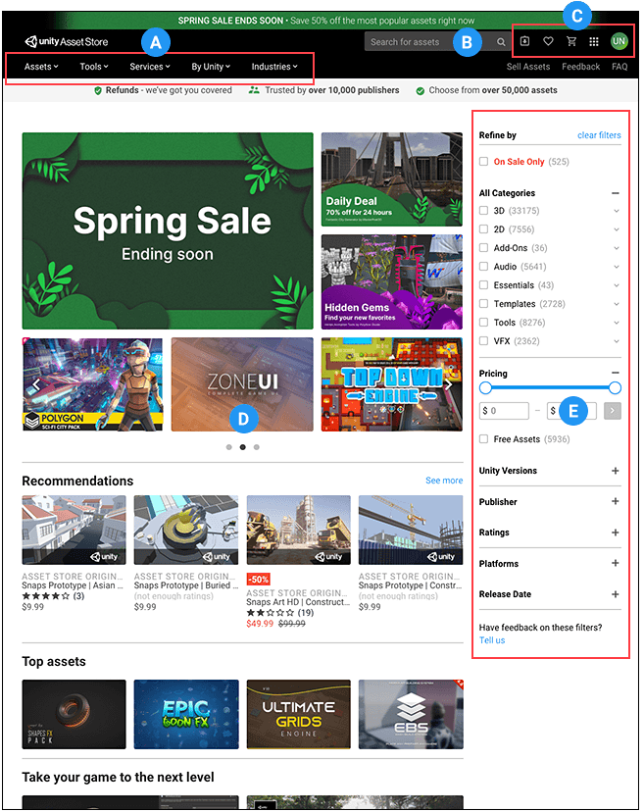This screenshot has width=644, height=812.
Task: Open the Industries menu
Action: point(273,67)
